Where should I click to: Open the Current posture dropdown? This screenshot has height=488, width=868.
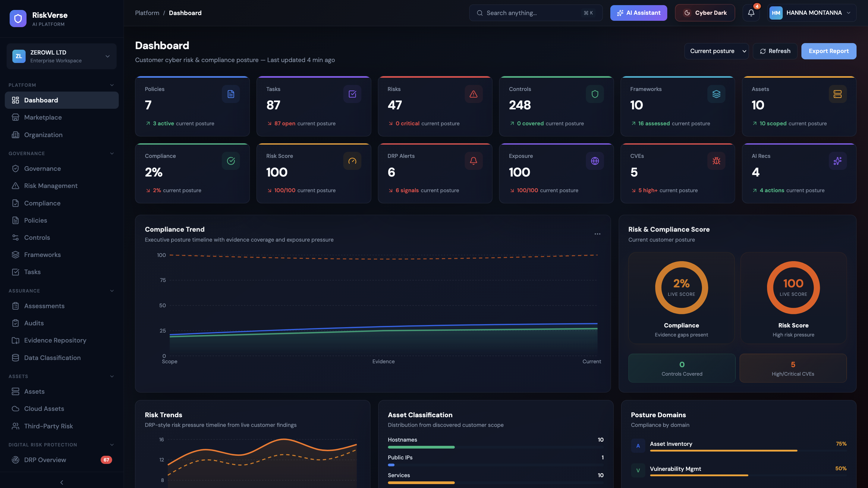[x=716, y=51]
